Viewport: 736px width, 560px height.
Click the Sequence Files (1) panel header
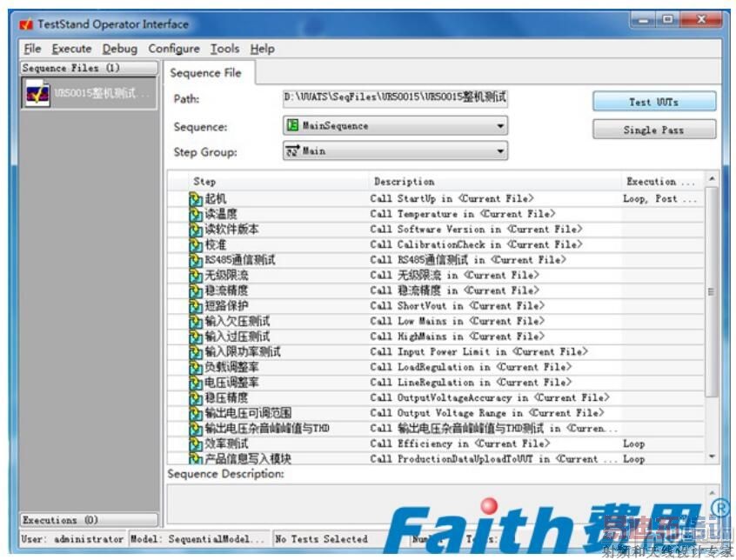point(89,68)
